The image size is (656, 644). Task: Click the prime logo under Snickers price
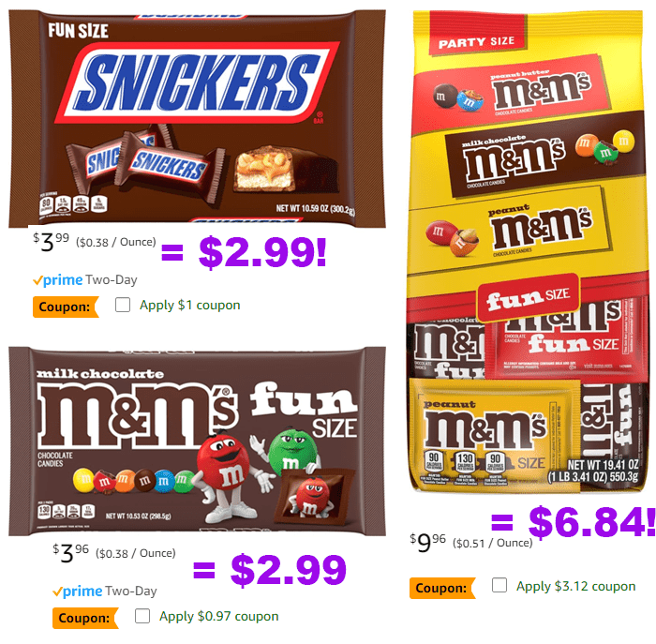point(58,280)
